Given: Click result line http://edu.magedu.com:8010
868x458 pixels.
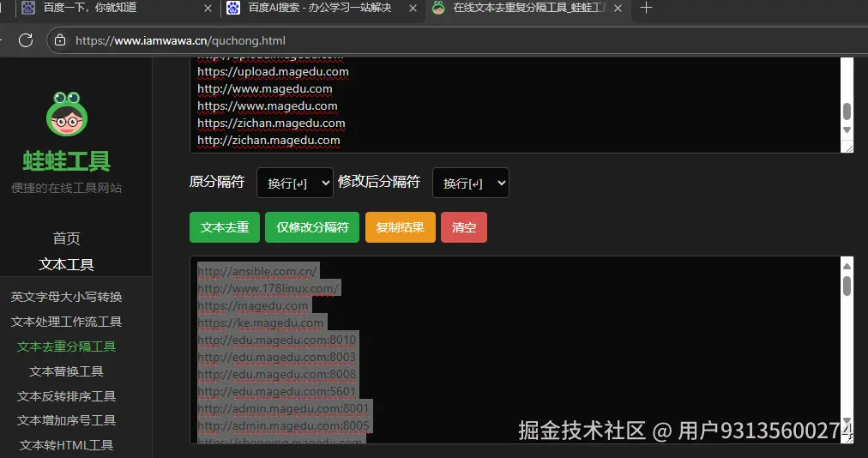Looking at the screenshot, I should (x=277, y=340).
